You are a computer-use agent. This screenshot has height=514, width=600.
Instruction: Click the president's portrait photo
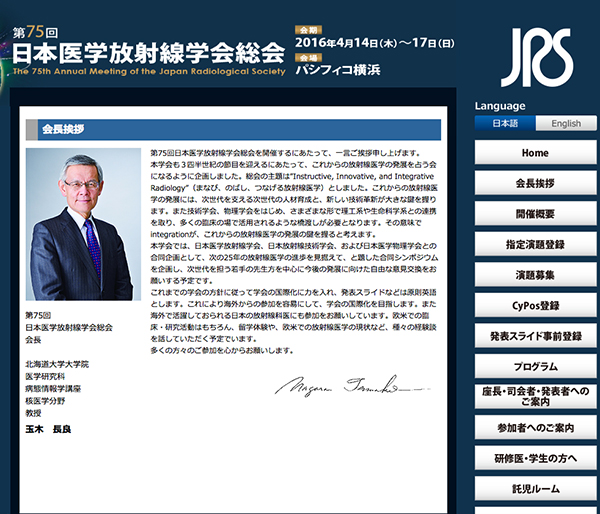pos(83,224)
